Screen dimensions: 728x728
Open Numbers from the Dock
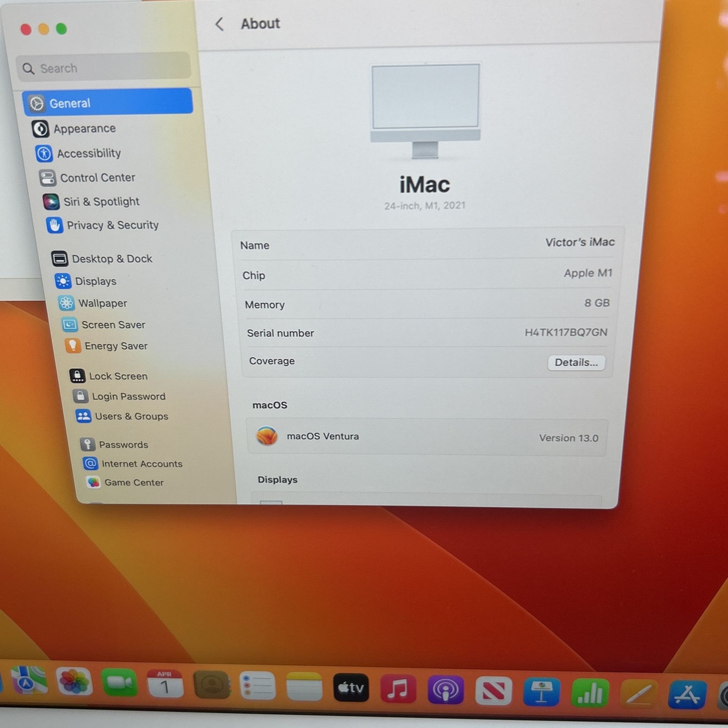590,693
